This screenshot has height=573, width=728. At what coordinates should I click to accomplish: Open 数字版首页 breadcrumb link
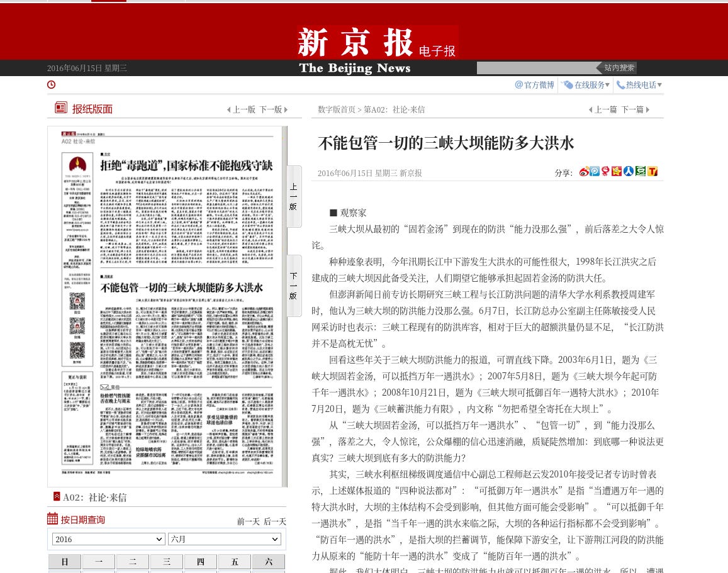point(336,109)
